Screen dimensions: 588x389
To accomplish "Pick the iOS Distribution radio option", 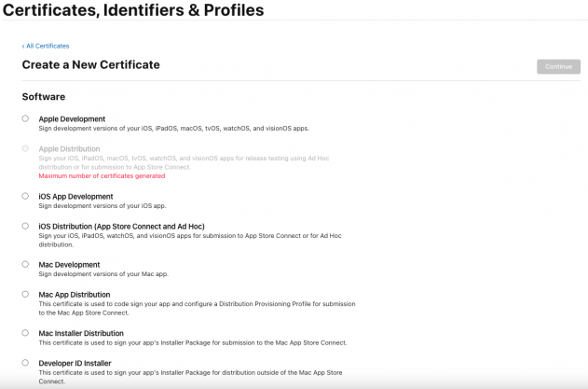I will coord(26,226).
